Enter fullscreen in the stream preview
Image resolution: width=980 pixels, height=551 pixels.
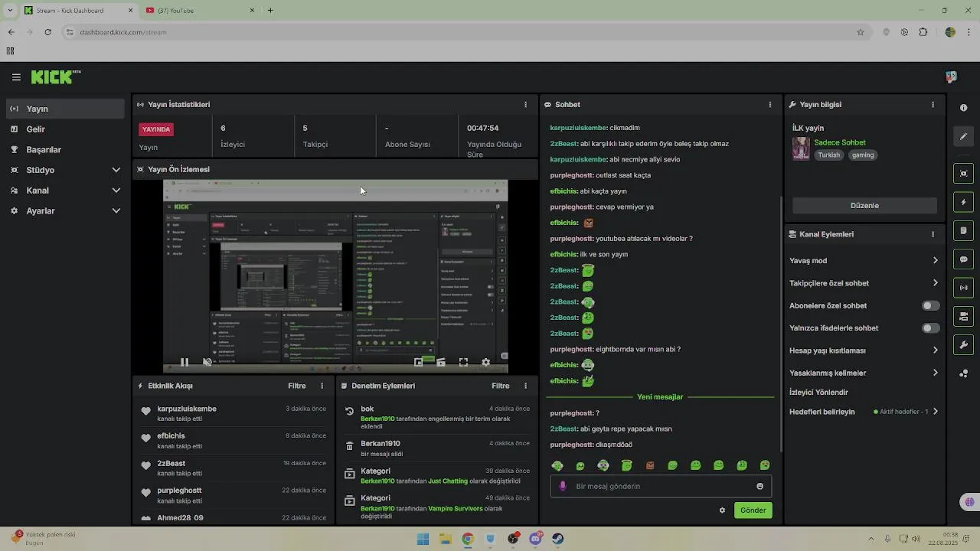(463, 362)
